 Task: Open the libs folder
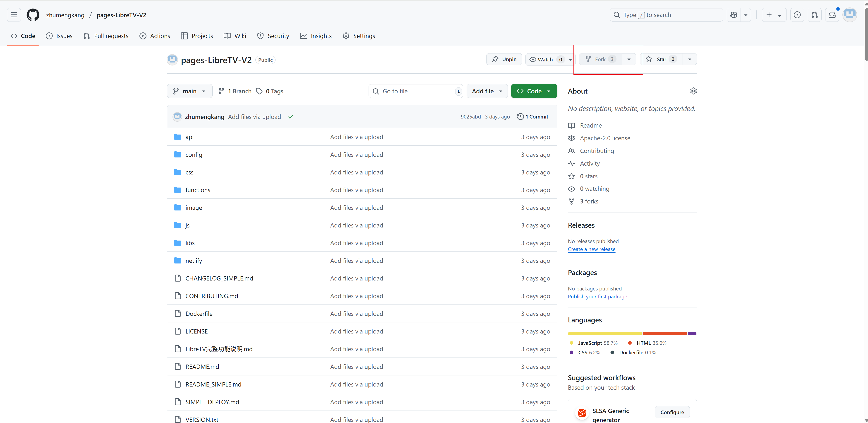click(x=190, y=243)
